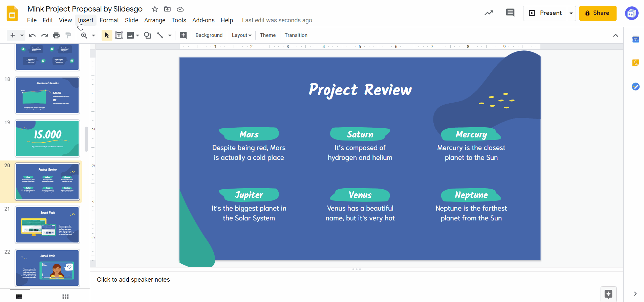This screenshot has width=644, height=302.
Task: Undo the last action
Action: (x=33, y=35)
